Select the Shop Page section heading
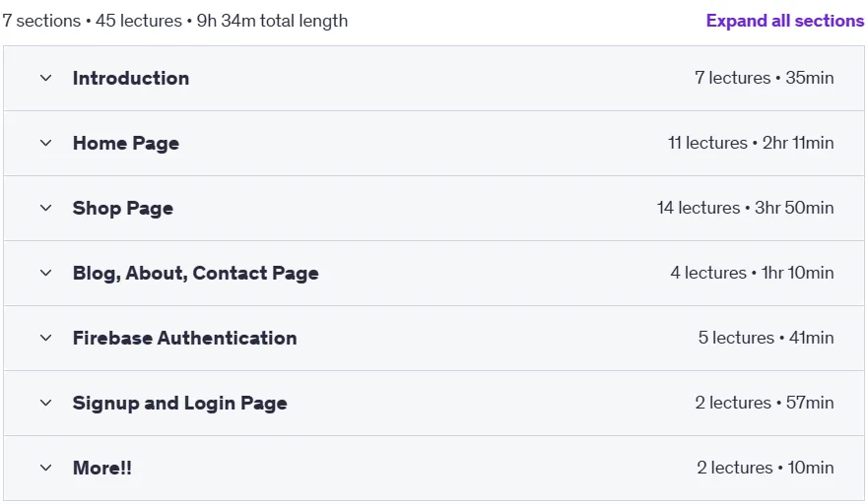 (123, 209)
